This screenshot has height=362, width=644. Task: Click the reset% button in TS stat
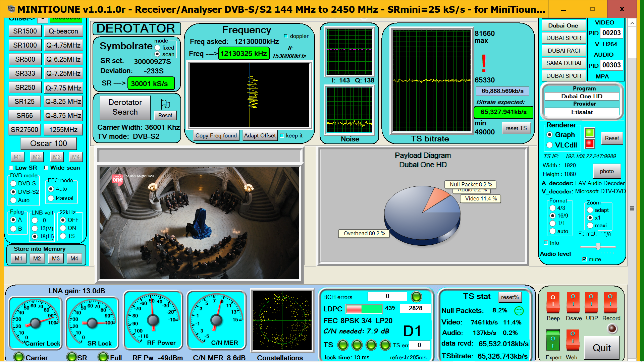pyautogui.click(x=510, y=297)
